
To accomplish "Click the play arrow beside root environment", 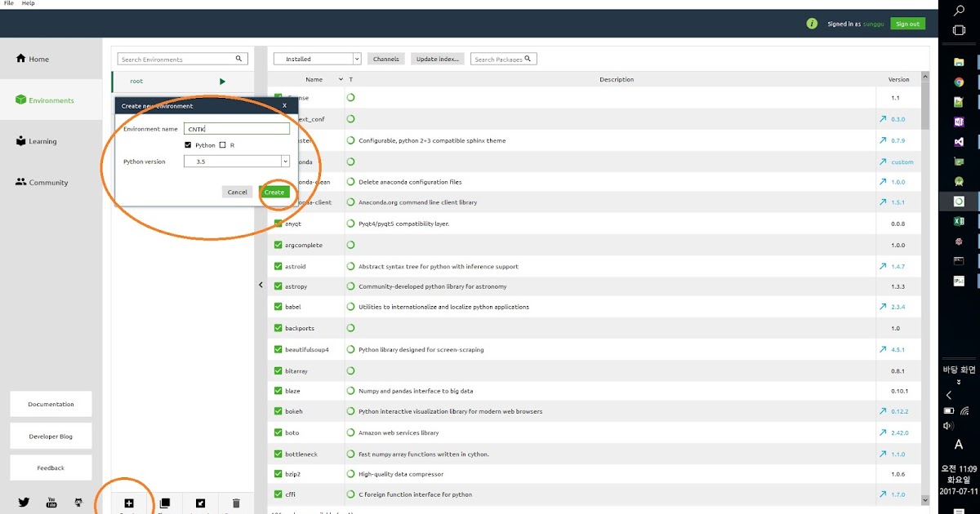I will point(222,81).
